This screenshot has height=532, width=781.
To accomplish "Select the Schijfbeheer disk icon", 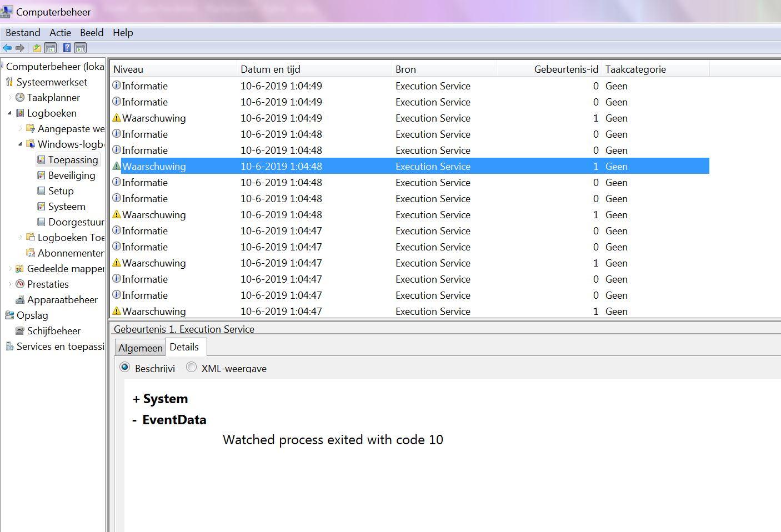I will [x=21, y=331].
